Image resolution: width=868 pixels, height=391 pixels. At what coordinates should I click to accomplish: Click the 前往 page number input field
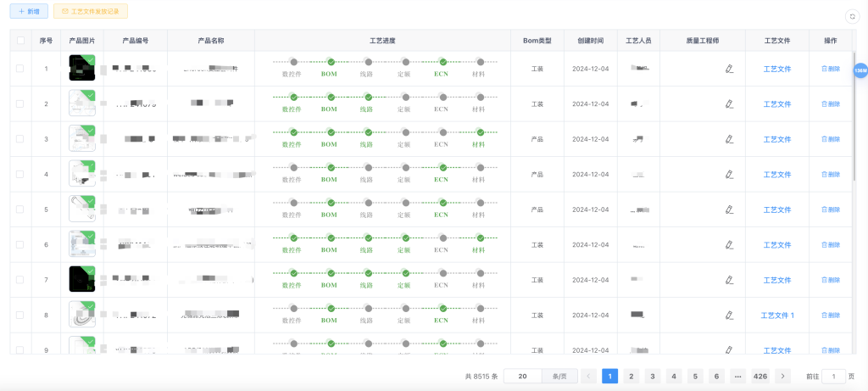point(833,376)
